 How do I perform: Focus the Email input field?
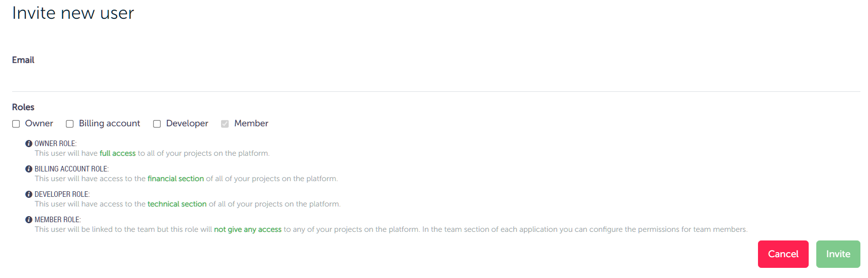pyautogui.click(x=436, y=80)
